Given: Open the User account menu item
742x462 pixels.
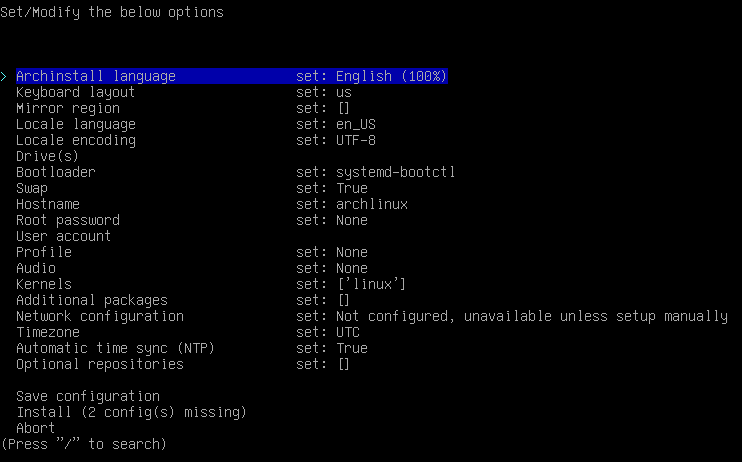Looking at the screenshot, I should (x=64, y=236).
